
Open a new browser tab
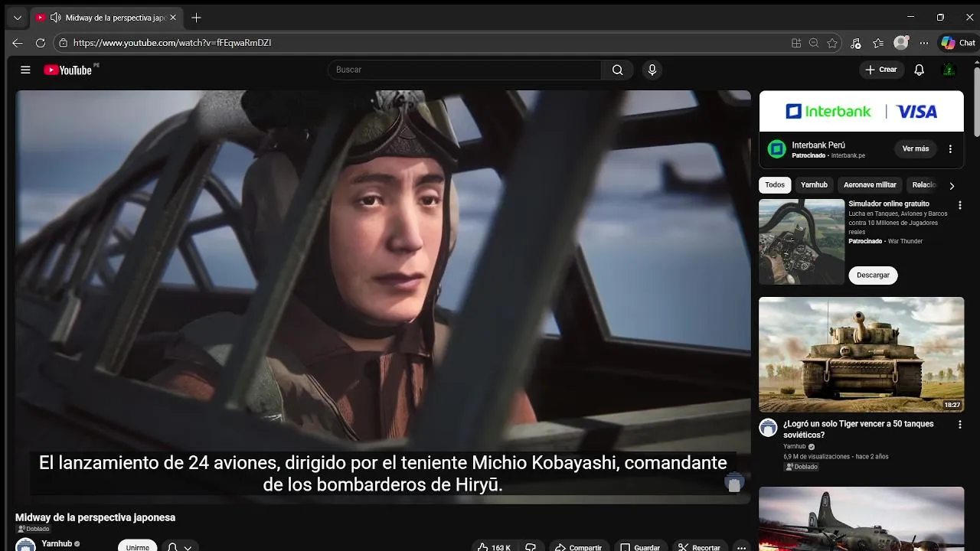click(x=197, y=18)
